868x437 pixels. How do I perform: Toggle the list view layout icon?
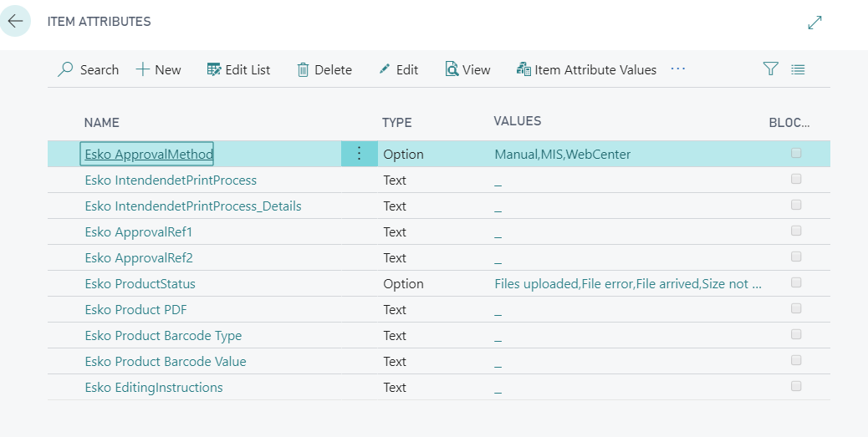pyautogui.click(x=798, y=69)
